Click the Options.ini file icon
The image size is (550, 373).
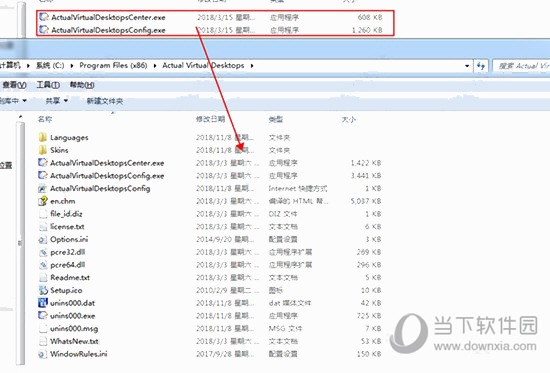(42, 239)
